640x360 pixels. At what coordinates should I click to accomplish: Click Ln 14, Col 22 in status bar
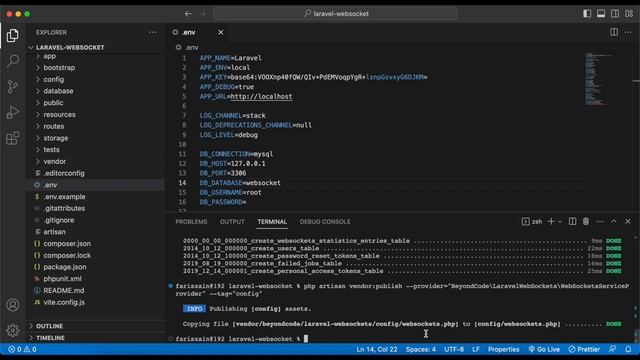377,349
